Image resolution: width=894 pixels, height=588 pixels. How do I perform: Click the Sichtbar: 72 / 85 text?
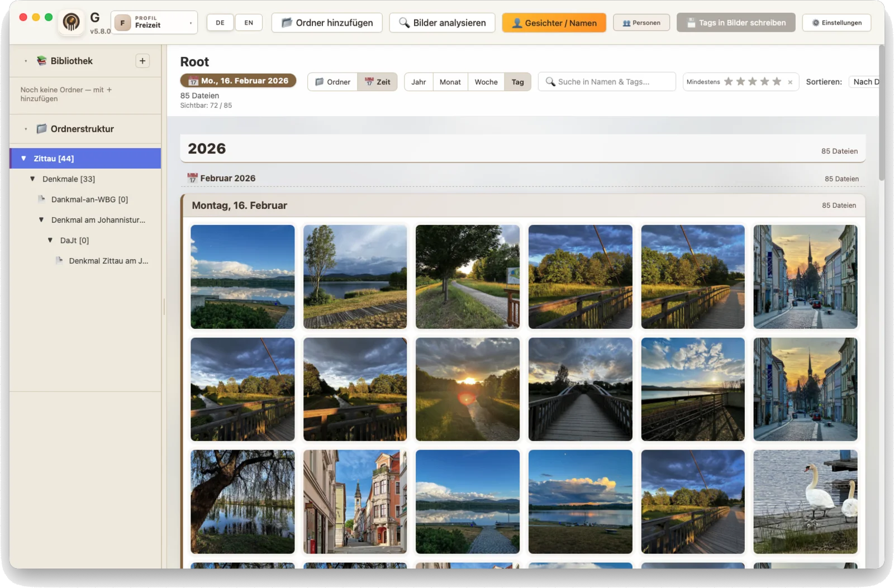tap(206, 106)
